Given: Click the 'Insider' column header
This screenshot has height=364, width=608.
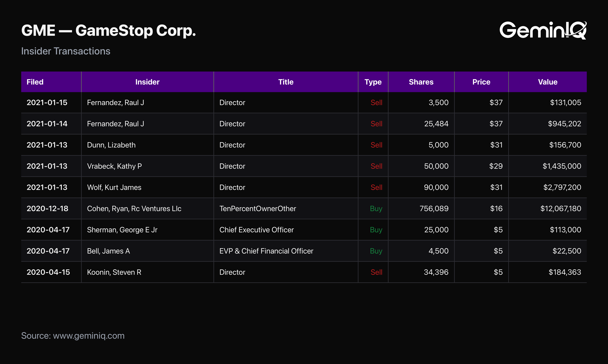Looking at the screenshot, I should tap(147, 82).
